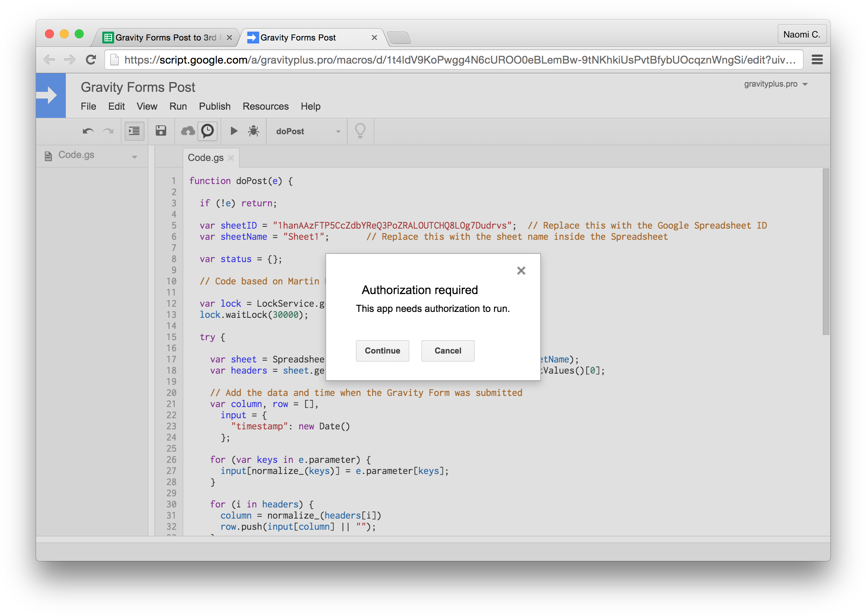
Task: Run the selected function with the play icon
Action: pos(234,131)
